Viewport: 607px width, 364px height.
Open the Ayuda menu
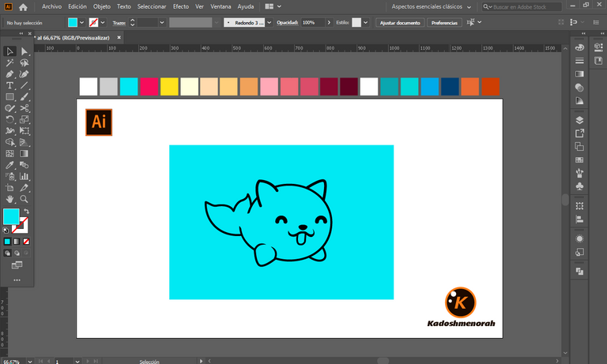[x=246, y=6]
